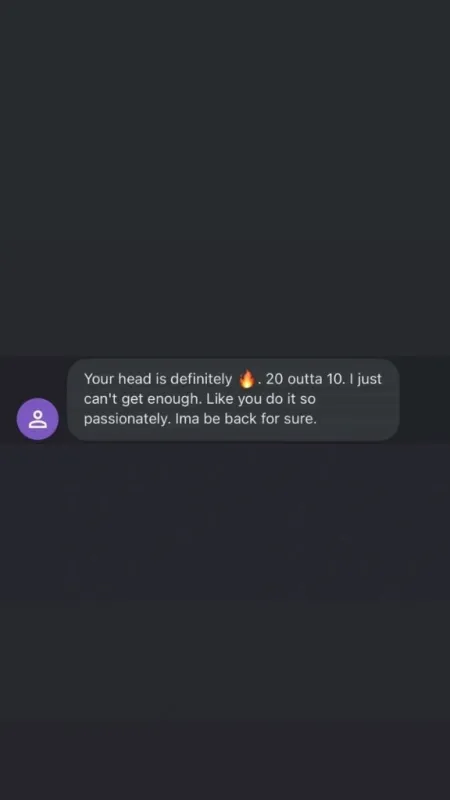Select the received message bubble

click(x=233, y=399)
